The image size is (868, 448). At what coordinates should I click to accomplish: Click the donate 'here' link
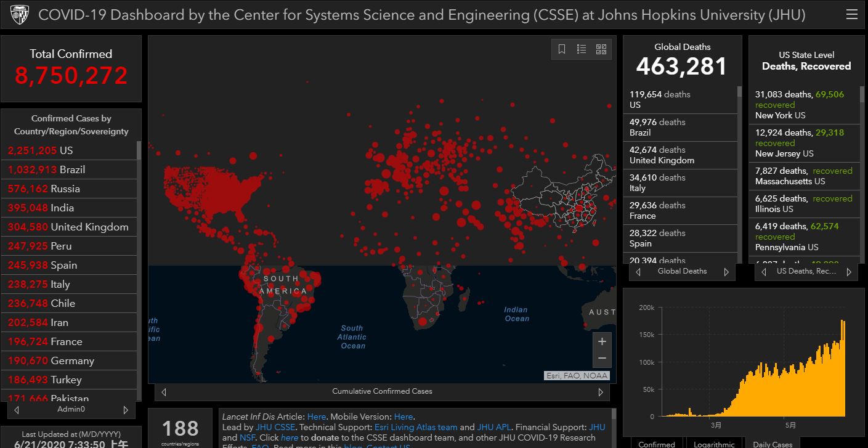pyautogui.click(x=290, y=438)
